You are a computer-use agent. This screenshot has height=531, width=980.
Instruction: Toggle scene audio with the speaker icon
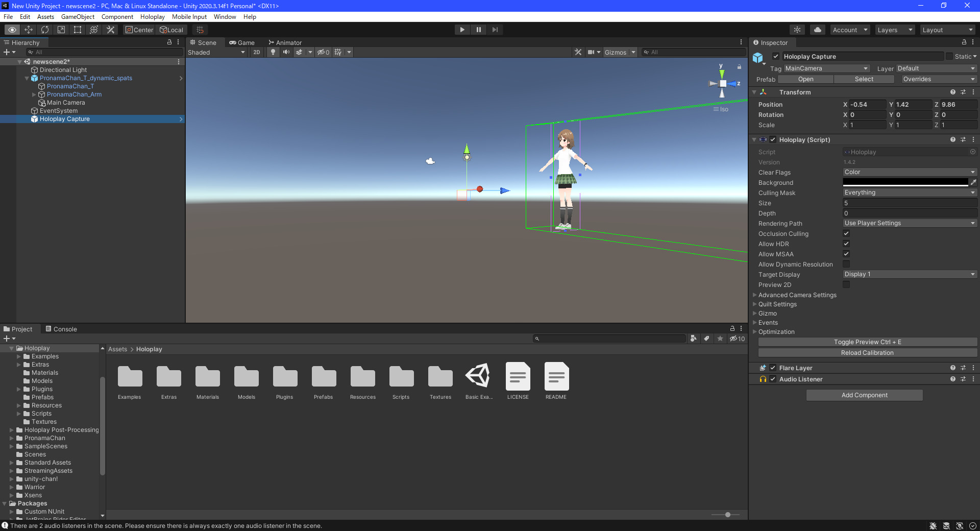click(x=286, y=52)
